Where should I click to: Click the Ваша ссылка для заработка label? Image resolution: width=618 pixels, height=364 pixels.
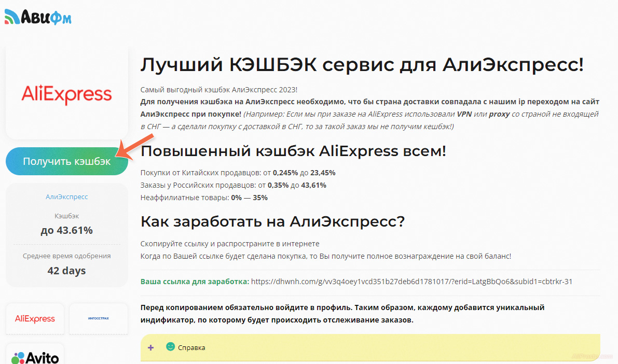pos(195,282)
